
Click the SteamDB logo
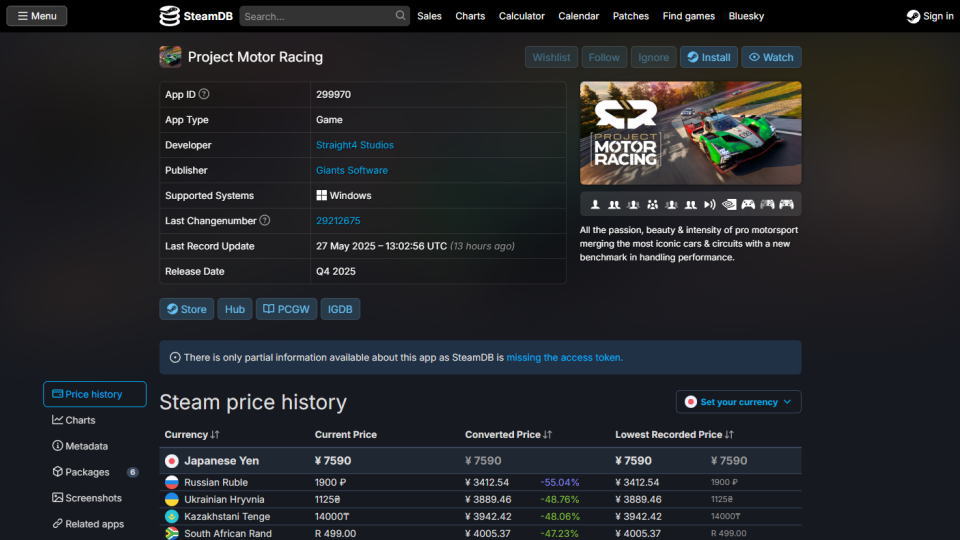(x=196, y=16)
